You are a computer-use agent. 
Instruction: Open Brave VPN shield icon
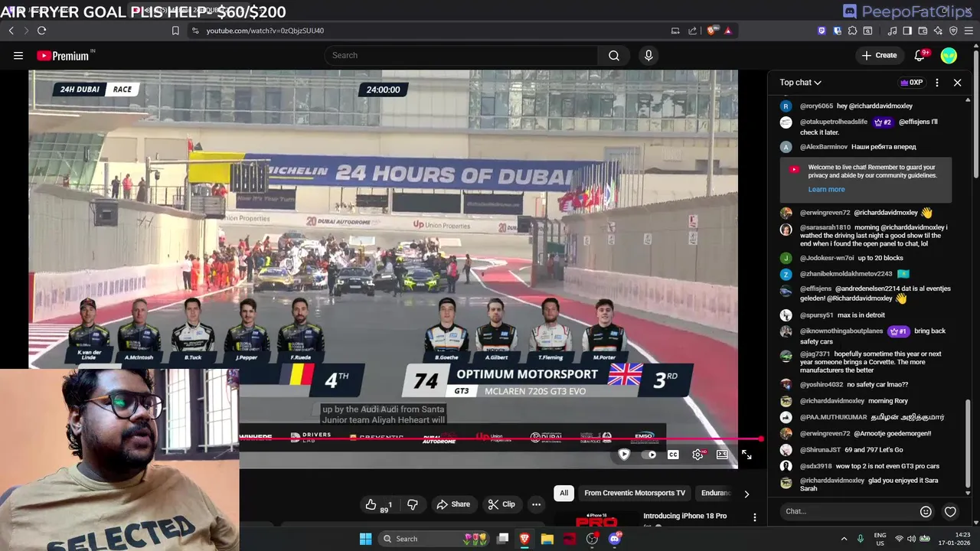coord(953,31)
